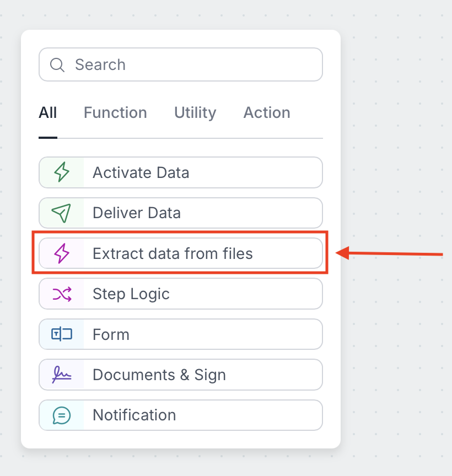Click the blue Form field icon
This screenshot has width=452, height=476.
[62, 334]
